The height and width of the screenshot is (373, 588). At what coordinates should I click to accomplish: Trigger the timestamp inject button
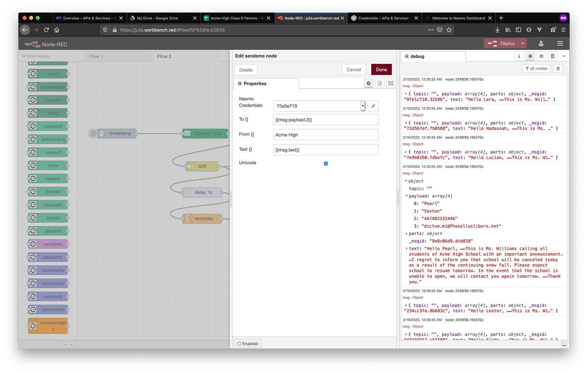click(93, 134)
